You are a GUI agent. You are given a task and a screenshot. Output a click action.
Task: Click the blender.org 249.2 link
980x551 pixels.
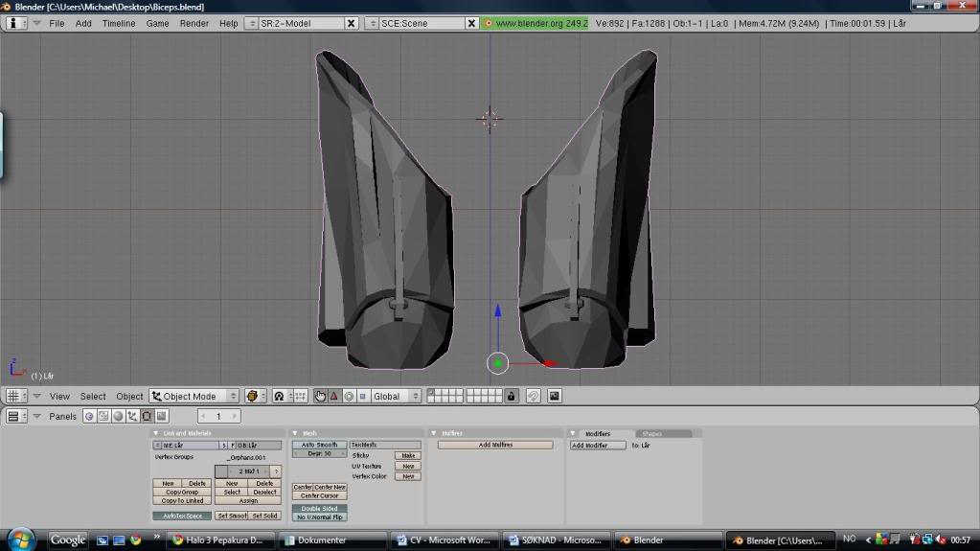(x=535, y=23)
